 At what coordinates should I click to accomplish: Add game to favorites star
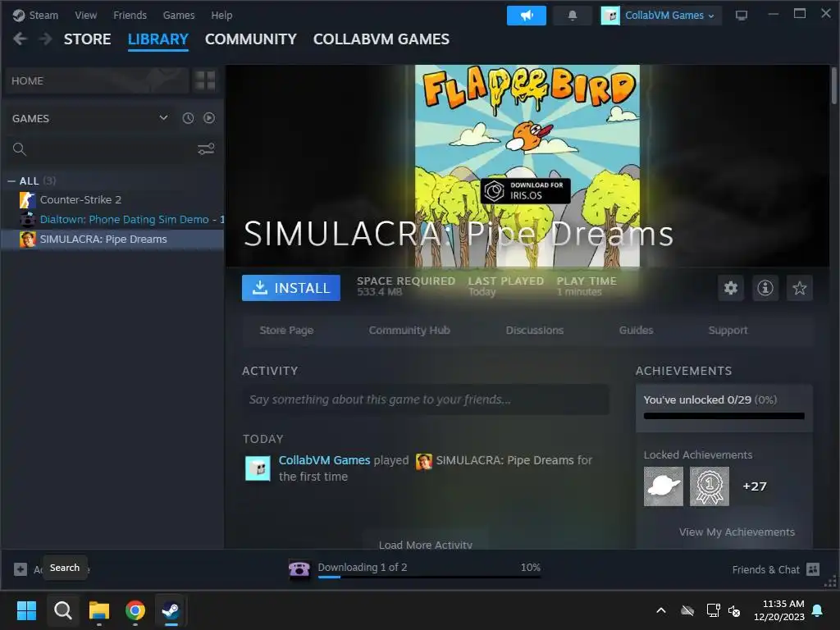(x=799, y=288)
